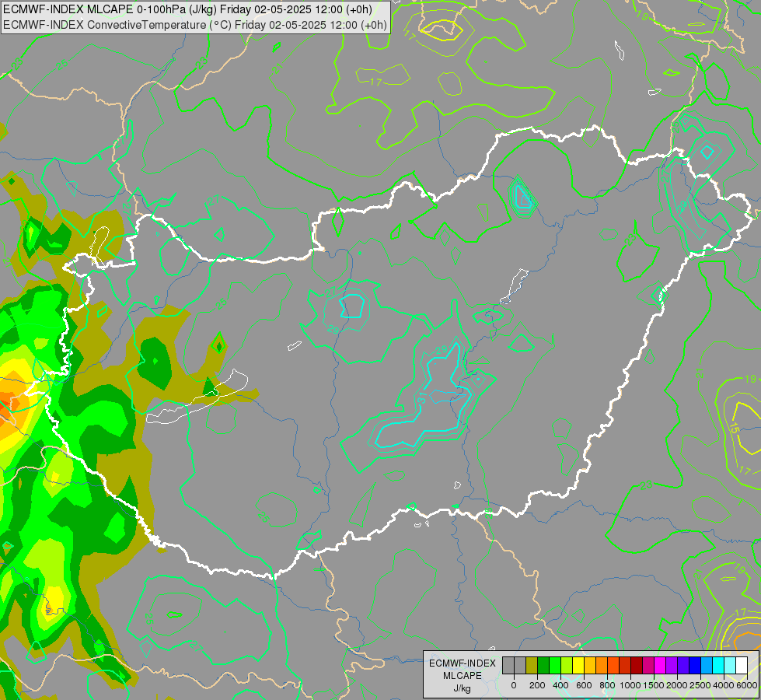Image resolution: width=761 pixels, height=700 pixels.
Task: Click the '4000' legend tick label
Action: click(x=724, y=685)
